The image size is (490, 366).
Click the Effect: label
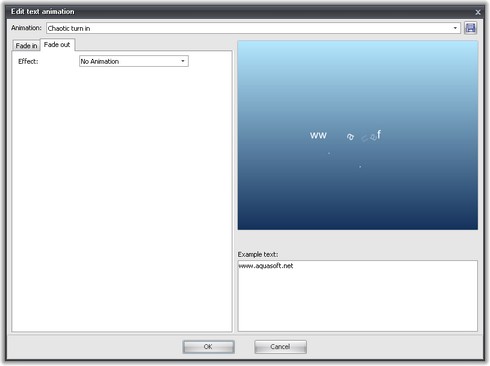click(28, 61)
